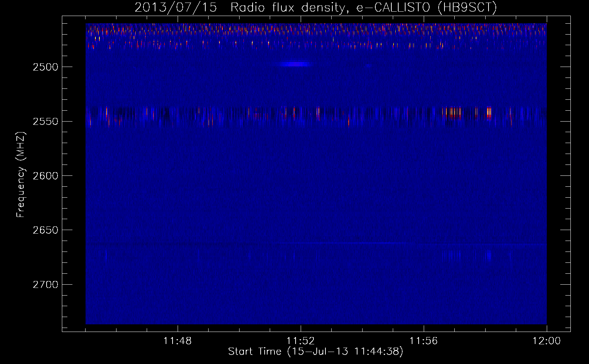Click the 11:52 time tick label
589x364 pixels.
(301, 341)
